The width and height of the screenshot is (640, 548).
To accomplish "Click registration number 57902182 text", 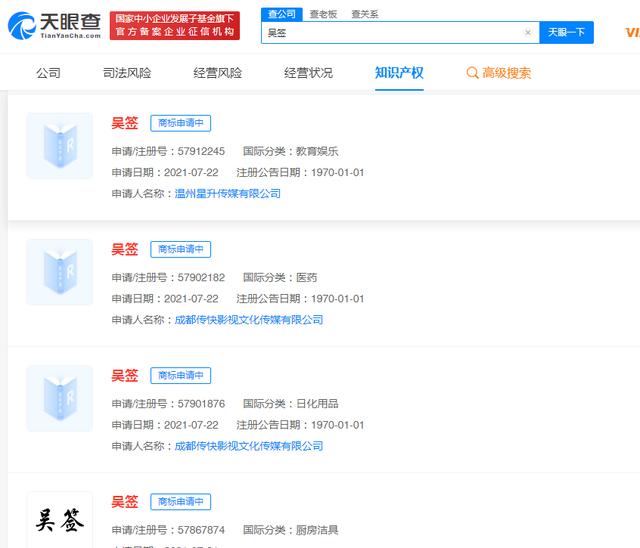I will pyautogui.click(x=201, y=277).
